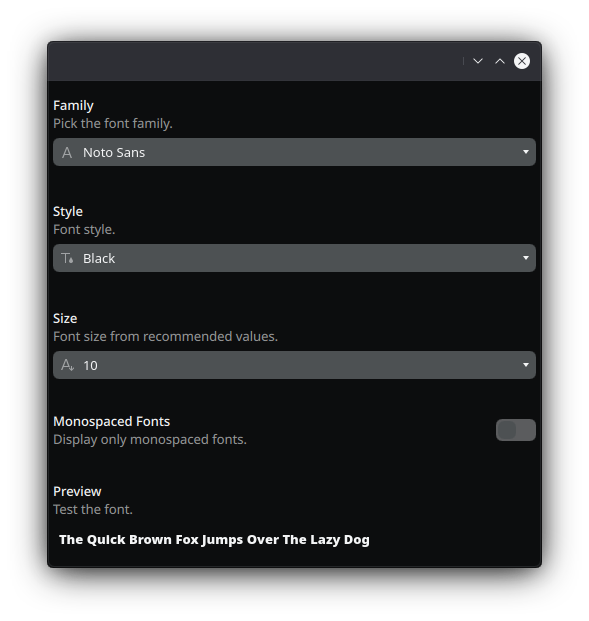Click the empty titlebar area
The width and height of the screenshot is (589, 621).
pos(254,61)
